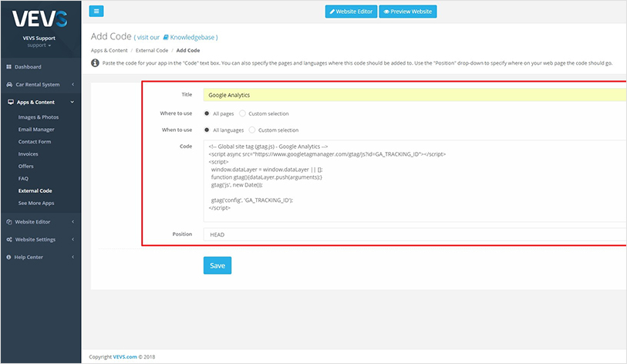The image size is (627, 364).
Task: Open Offers menu item
Action: tap(26, 167)
